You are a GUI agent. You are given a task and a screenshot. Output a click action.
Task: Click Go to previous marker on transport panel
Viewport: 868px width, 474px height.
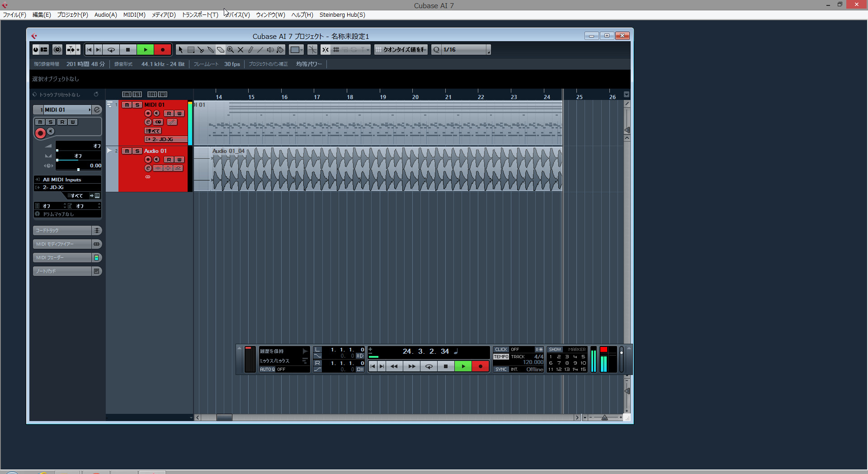[373, 366]
